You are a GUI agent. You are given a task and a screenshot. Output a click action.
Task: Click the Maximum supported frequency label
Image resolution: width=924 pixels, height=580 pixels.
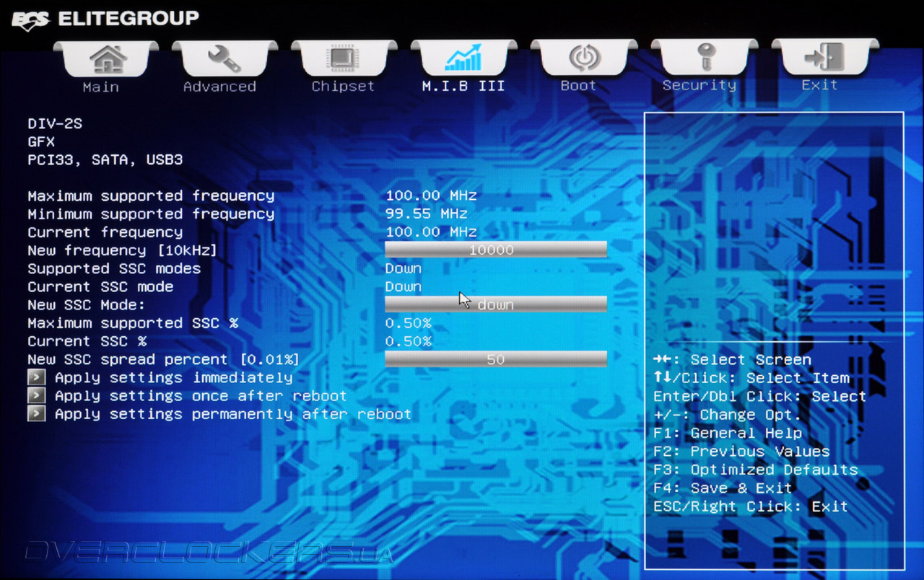tap(151, 195)
